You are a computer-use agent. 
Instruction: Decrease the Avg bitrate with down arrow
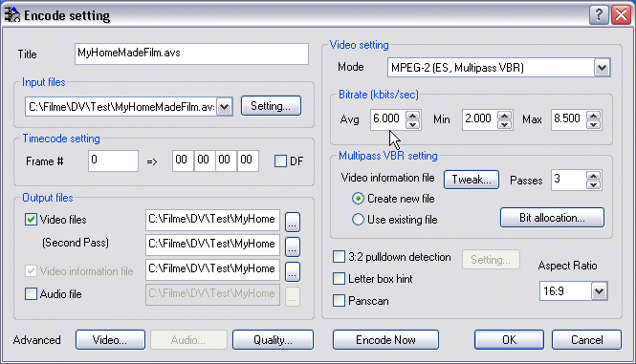tap(413, 124)
